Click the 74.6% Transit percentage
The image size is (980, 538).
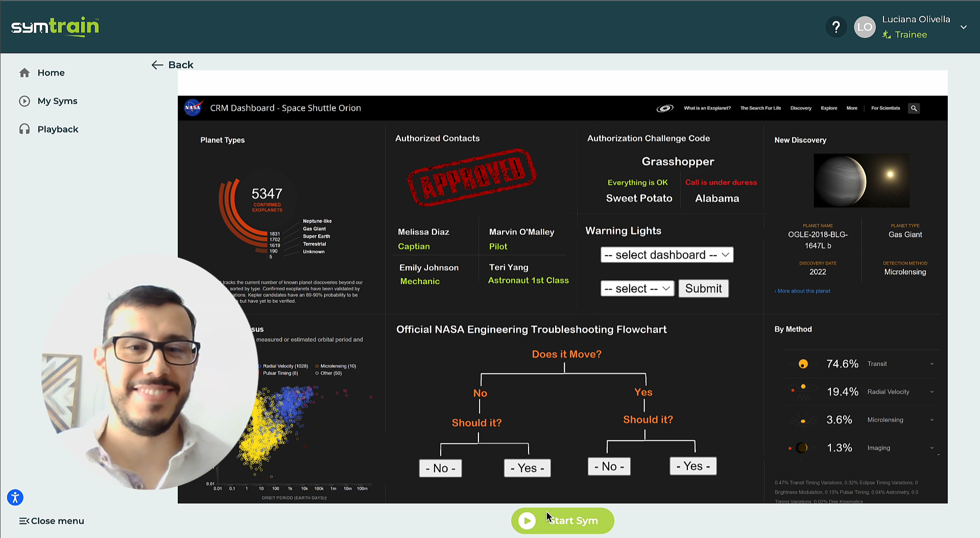point(842,364)
